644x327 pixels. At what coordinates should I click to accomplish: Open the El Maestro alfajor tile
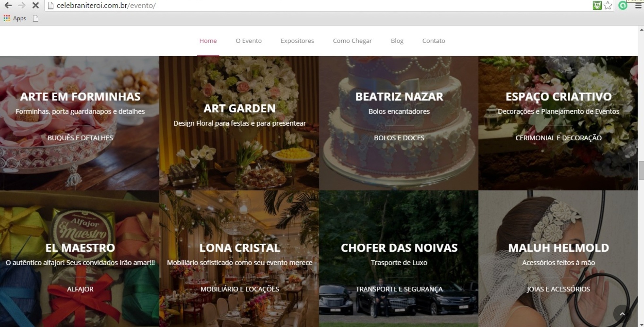(x=80, y=259)
